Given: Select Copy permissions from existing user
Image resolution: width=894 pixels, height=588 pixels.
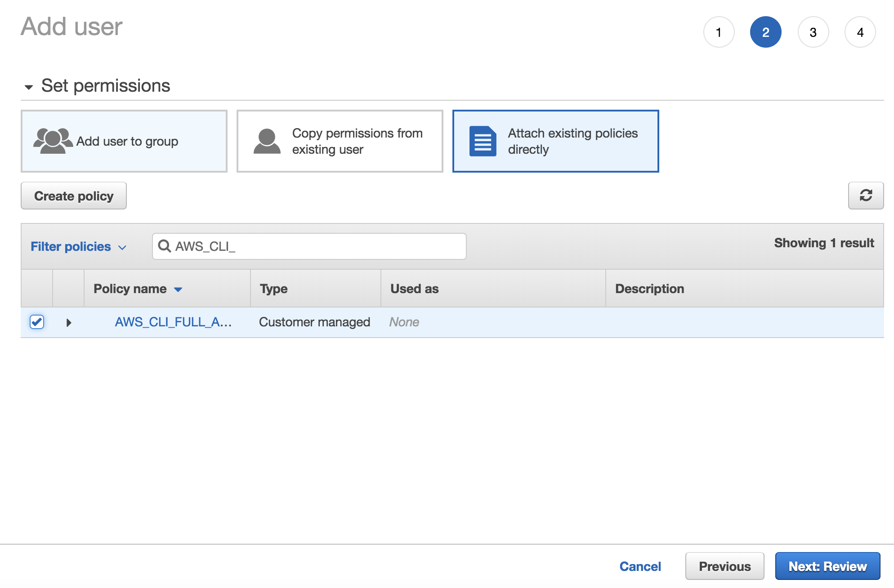Looking at the screenshot, I should coord(340,141).
